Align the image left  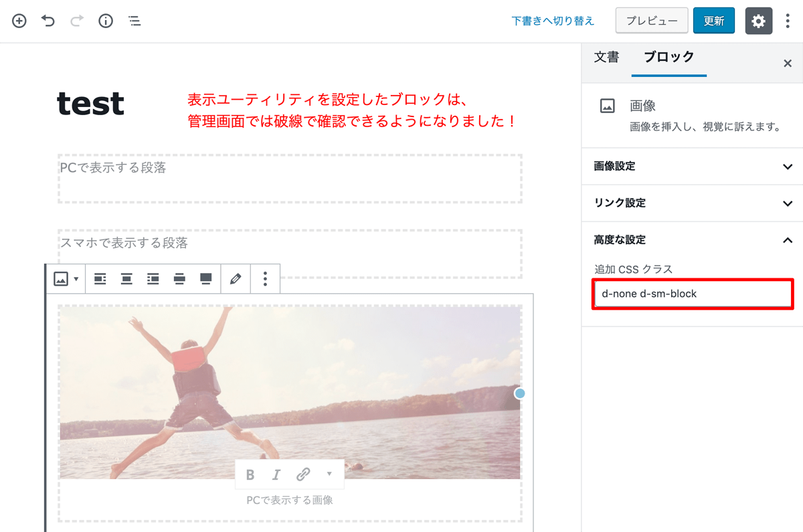[100, 279]
